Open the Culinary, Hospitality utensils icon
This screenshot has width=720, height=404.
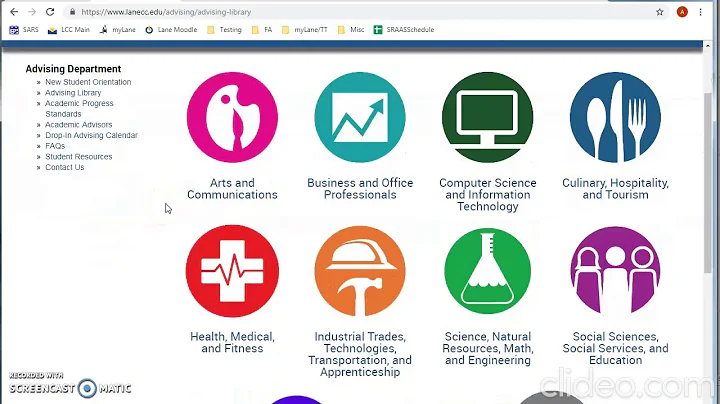tap(615, 118)
